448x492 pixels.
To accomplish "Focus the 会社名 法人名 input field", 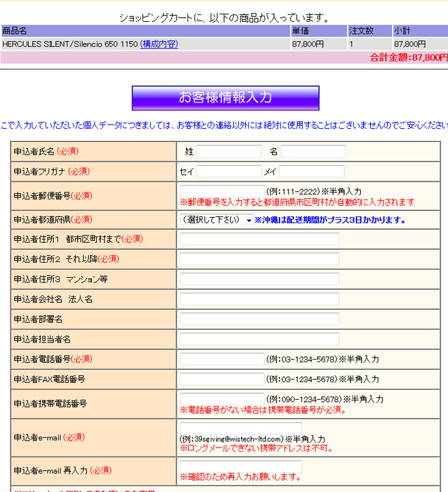I will tap(260, 299).
